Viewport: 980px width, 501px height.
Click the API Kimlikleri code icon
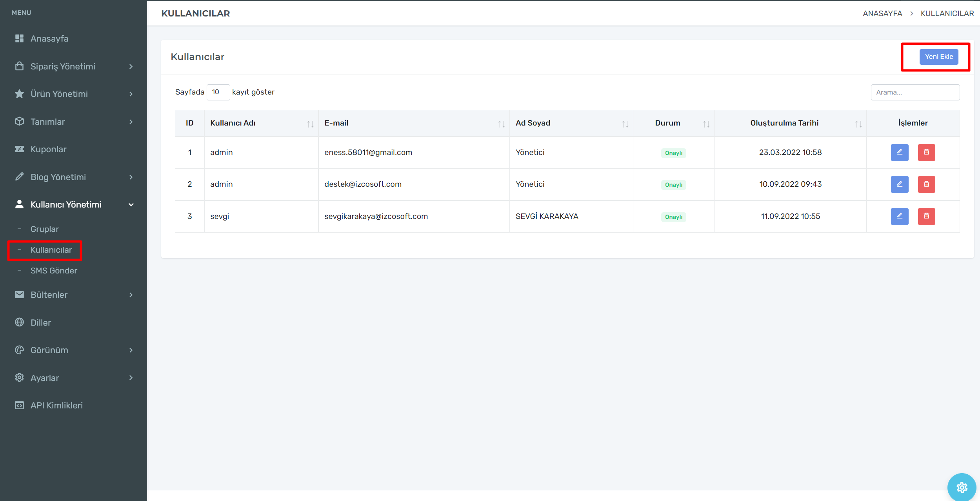click(x=19, y=405)
